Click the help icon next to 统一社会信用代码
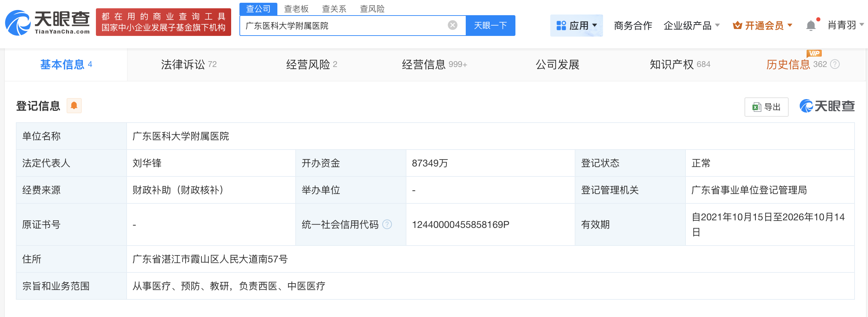 [x=387, y=224]
